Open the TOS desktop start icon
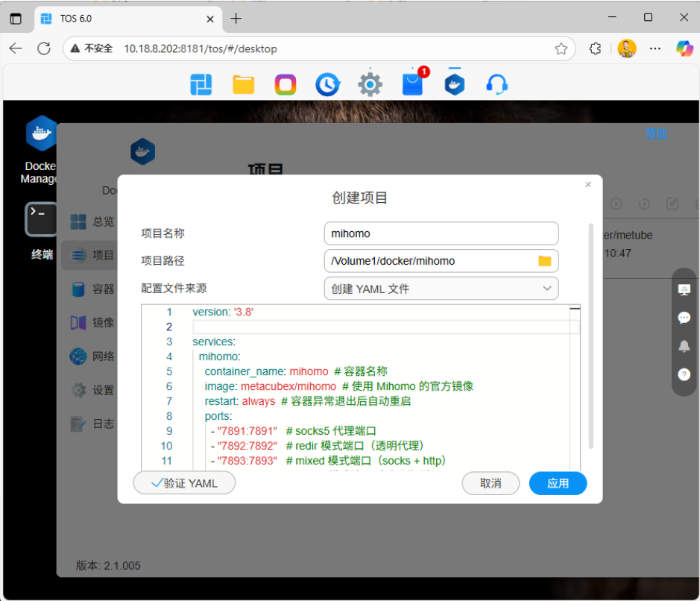This screenshot has height=601, width=700. click(x=201, y=84)
